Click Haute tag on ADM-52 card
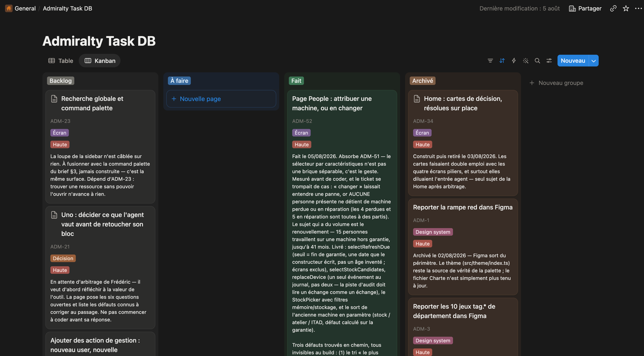644x356 pixels. coord(301,144)
